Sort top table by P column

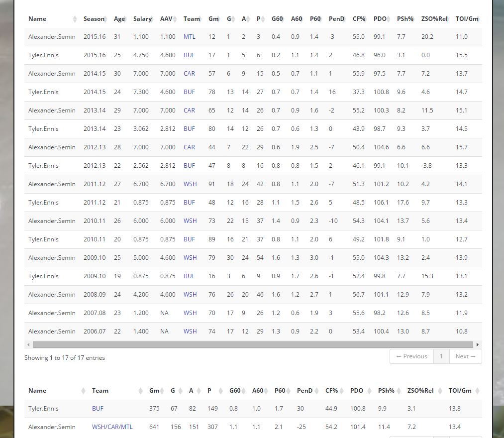260,18
